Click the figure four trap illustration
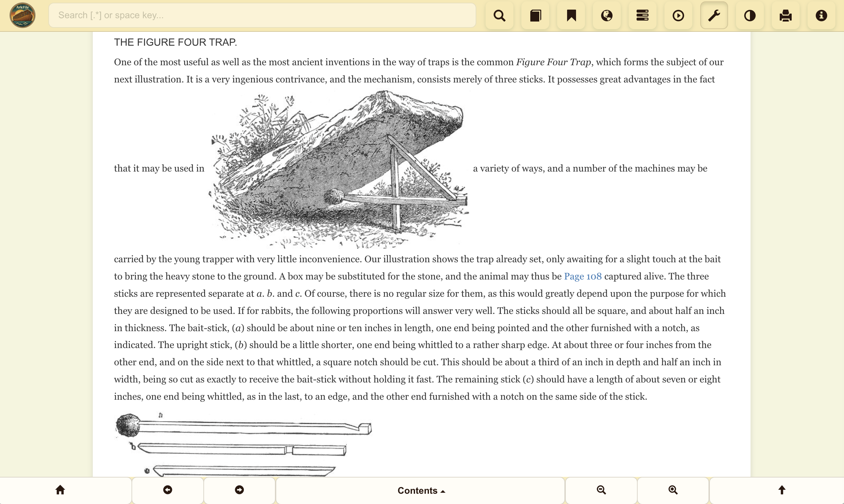844x504 pixels. point(339,169)
